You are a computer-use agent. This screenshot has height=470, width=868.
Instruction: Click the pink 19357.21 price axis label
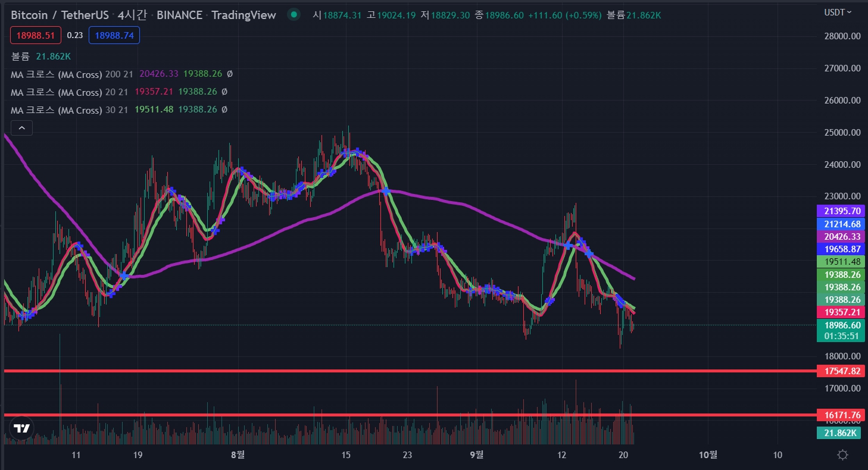tap(841, 312)
